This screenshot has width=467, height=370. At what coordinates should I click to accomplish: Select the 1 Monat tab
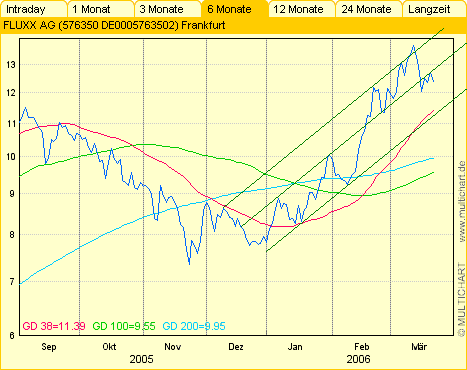pos(101,9)
